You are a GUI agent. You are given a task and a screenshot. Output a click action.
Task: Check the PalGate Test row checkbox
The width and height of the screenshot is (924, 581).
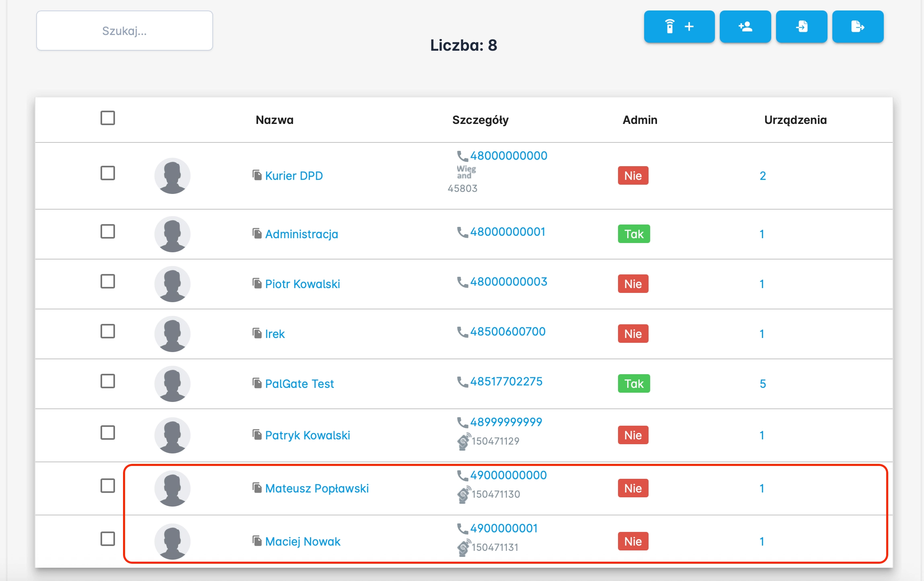coord(108,381)
